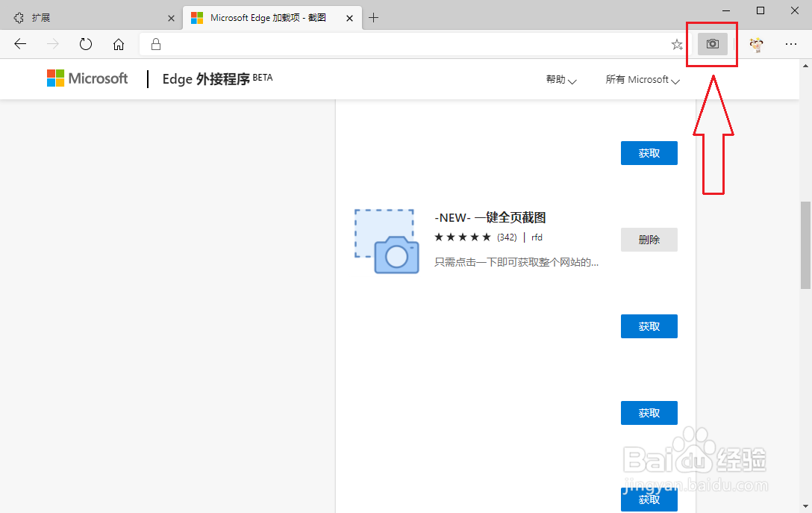Switch to the 扩展 tab
This screenshot has width=812, height=513.
click(90, 18)
